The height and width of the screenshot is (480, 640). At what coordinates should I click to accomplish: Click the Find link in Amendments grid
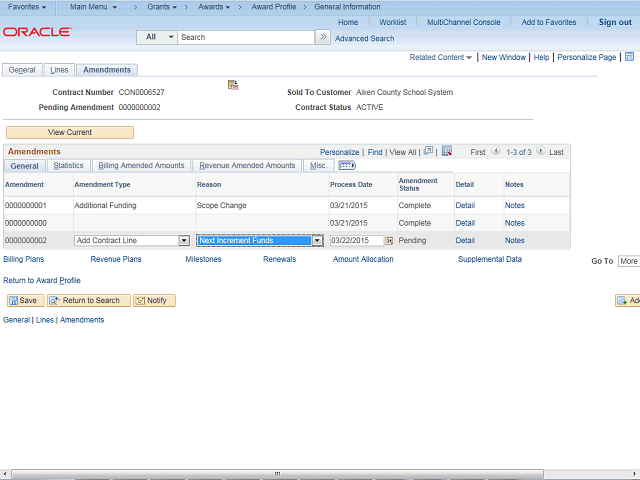tap(375, 152)
